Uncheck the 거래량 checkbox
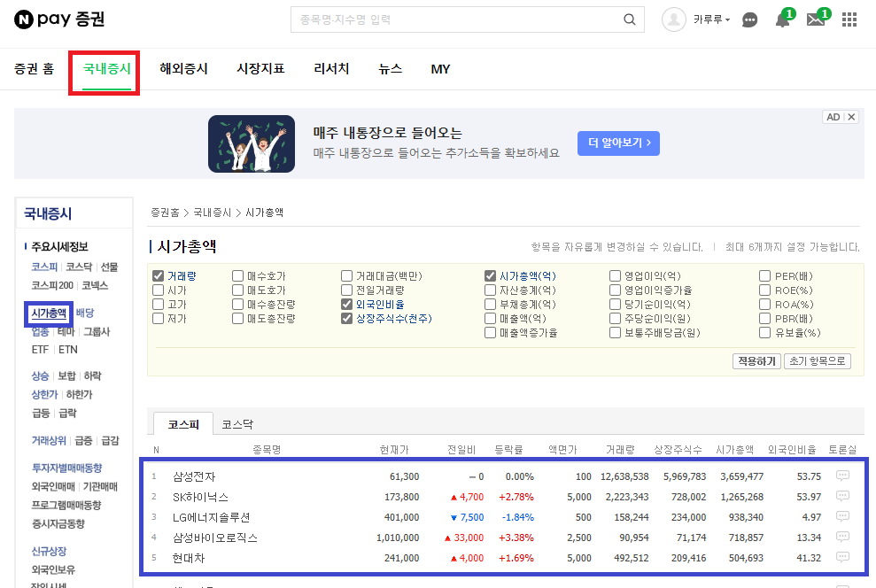The width and height of the screenshot is (876, 588). (x=158, y=276)
